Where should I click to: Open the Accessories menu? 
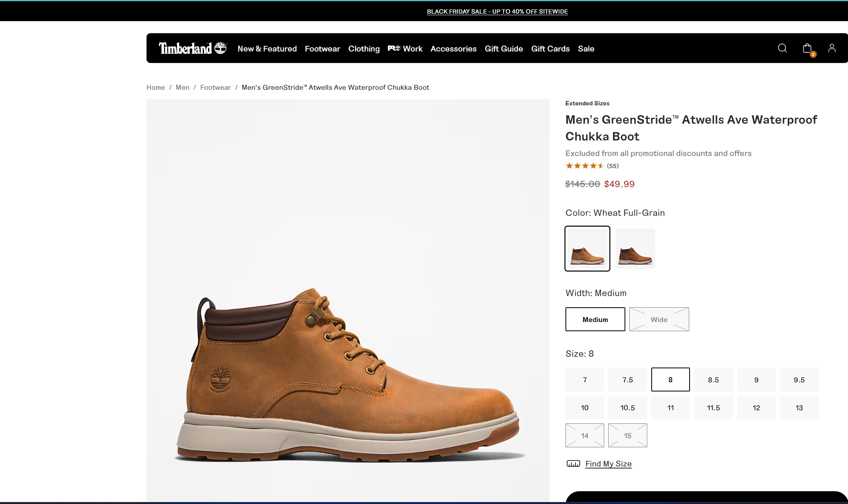coord(453,49)
